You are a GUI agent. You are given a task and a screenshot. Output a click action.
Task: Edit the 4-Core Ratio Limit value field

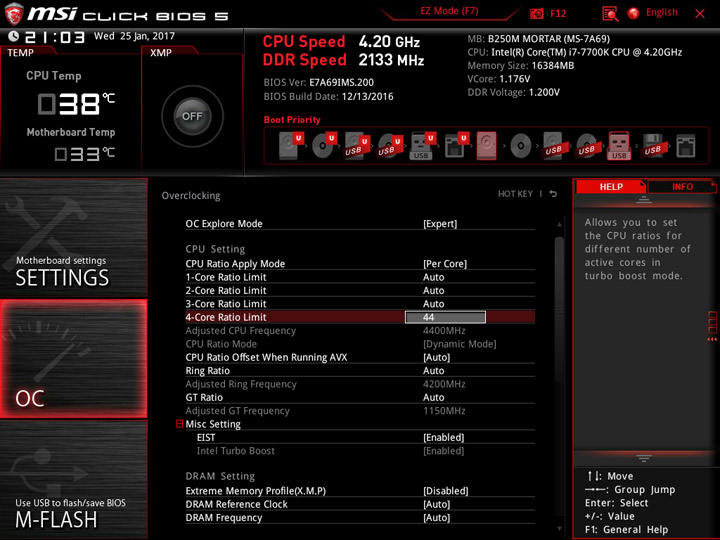[x=445, y=317]
